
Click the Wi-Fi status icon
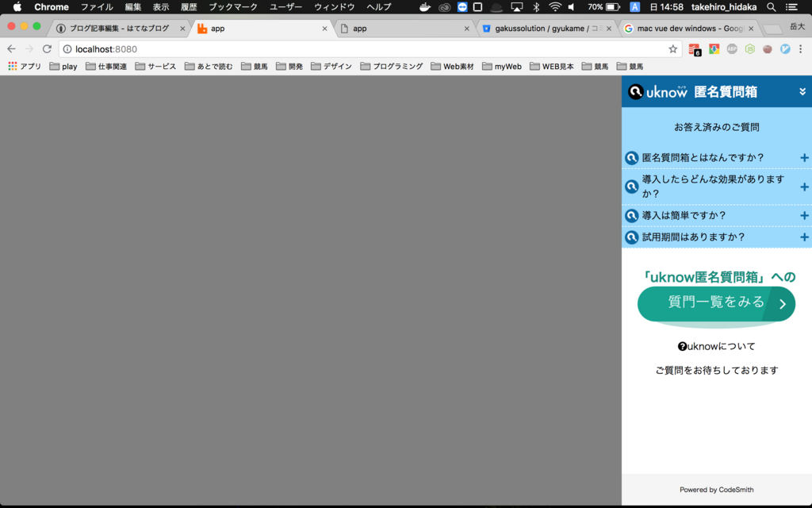click(555, 6)
